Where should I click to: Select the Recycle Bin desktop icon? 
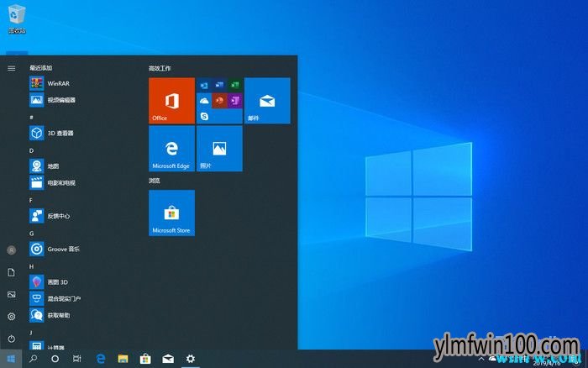pos(17,18)
